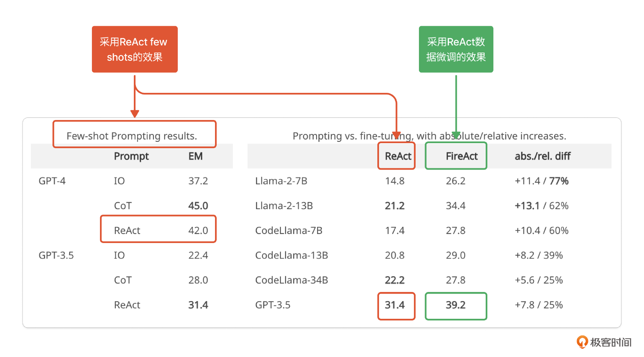Click the +11.4 / 77% difference cell
The height and width of the screenshot is (357, 644).
click(x=541, y=181)
